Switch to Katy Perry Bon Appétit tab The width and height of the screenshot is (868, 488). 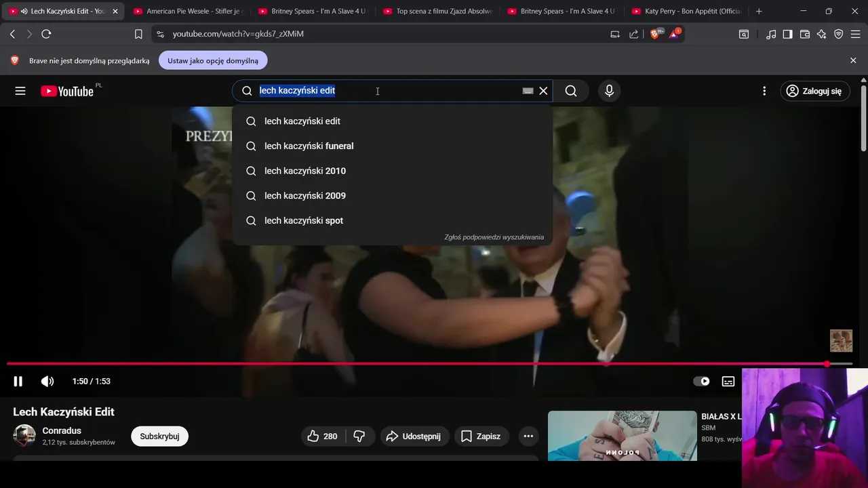tap(686, 12)
